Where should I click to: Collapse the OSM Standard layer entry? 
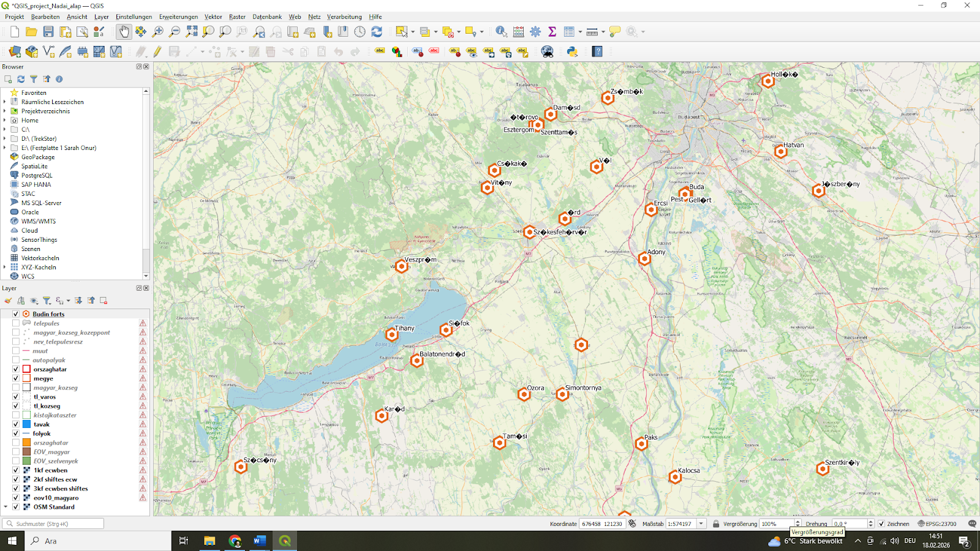click(x=7, y=507)
